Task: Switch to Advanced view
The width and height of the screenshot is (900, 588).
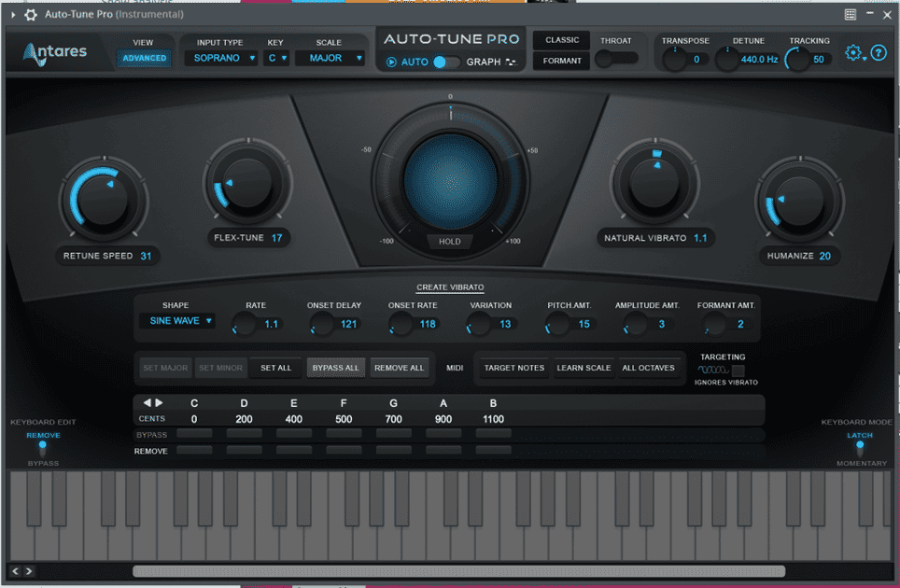Action: click(144, 58)
